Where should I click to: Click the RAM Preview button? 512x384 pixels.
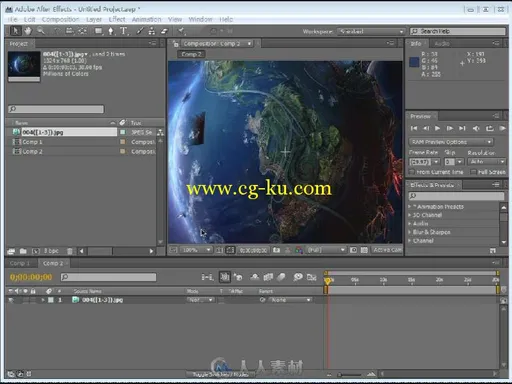[502, 128]
